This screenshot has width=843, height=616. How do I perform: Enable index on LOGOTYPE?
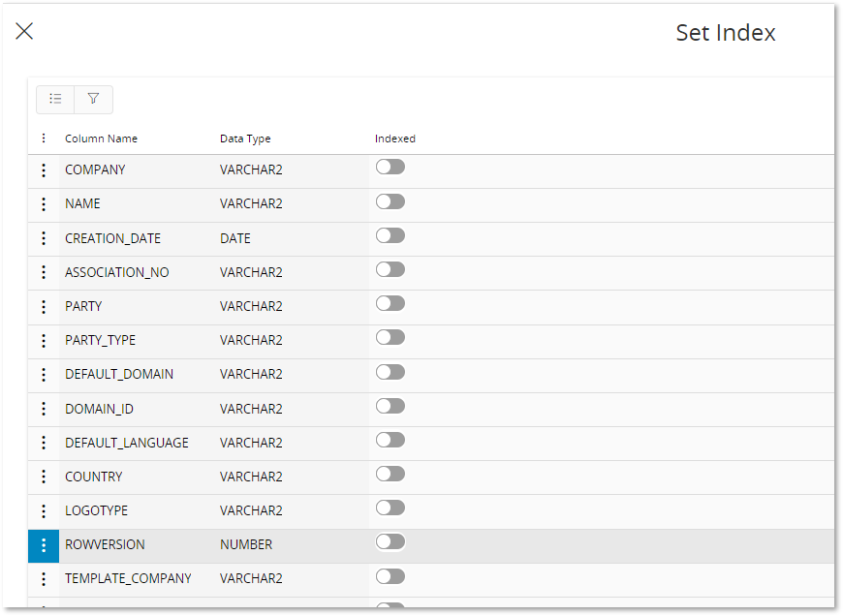(390, 508)
